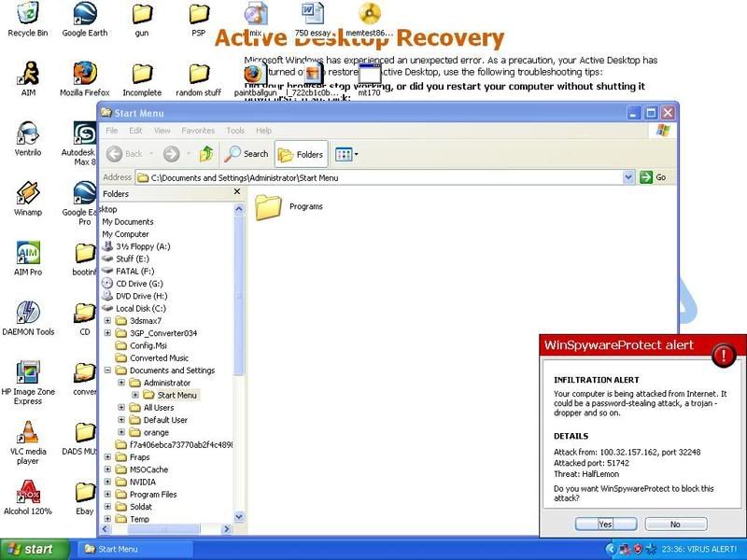
Task: Click the Up folder toolbar icon
Action: click(206, 154)
